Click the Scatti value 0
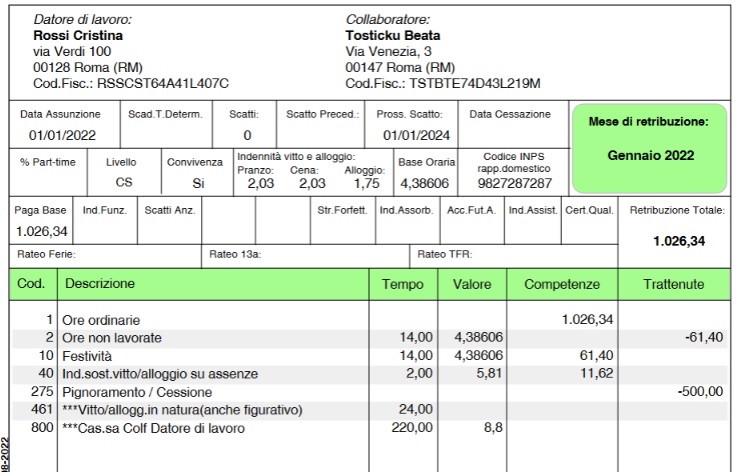Screen dimensions: 739x472 point(247,135)
